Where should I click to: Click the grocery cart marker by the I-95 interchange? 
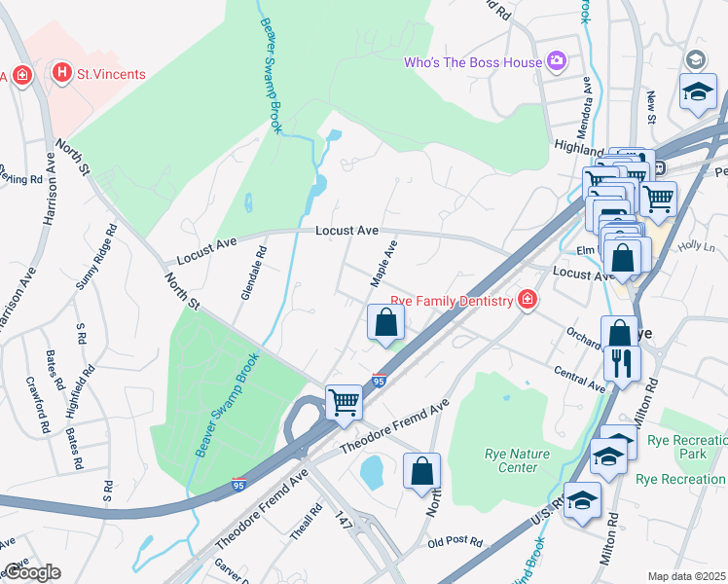pos(344,406)
